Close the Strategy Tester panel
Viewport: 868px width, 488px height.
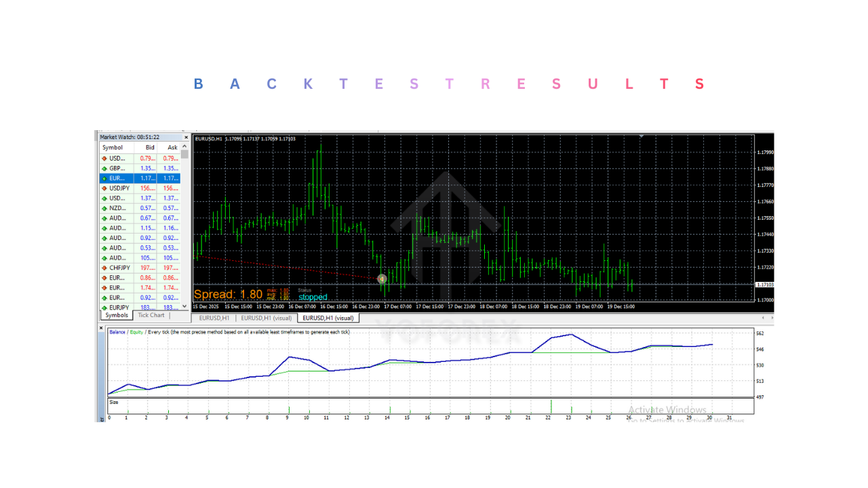pos(102,328)
